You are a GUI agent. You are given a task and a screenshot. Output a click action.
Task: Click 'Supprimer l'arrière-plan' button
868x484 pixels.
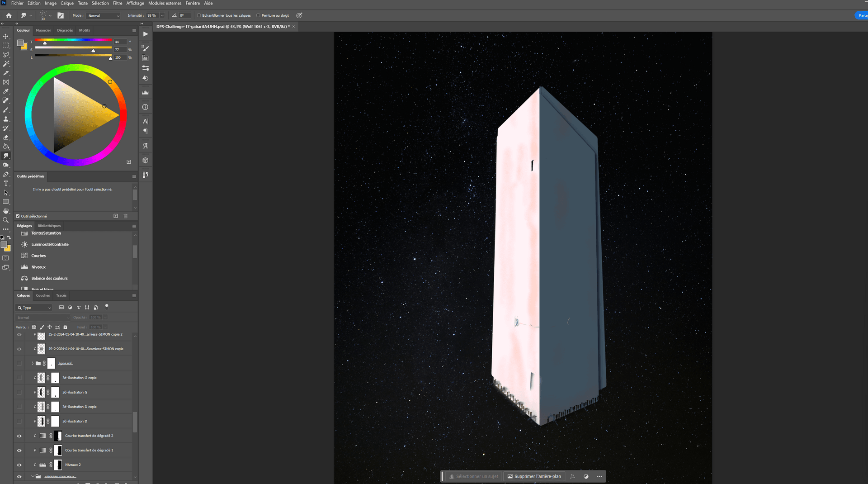pyautogui.click(x=534, y=476)
